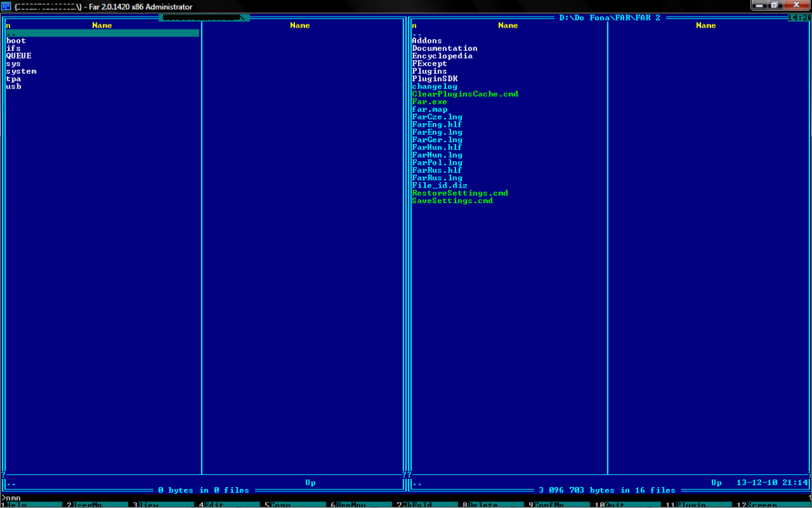Select the Encyclopedia folder

click(x=443, y=56)
